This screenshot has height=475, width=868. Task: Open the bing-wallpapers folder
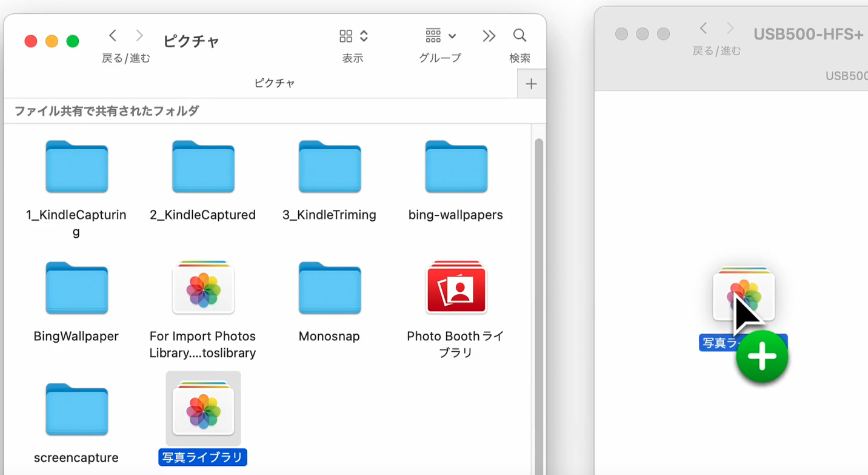(x=456, y=167)
